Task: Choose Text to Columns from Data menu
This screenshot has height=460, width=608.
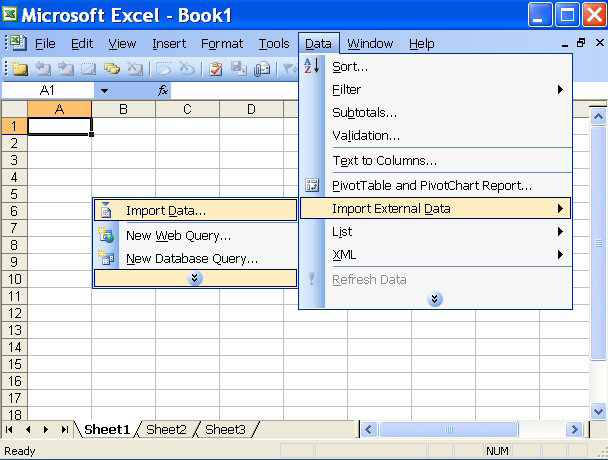Action: [384, 161]
